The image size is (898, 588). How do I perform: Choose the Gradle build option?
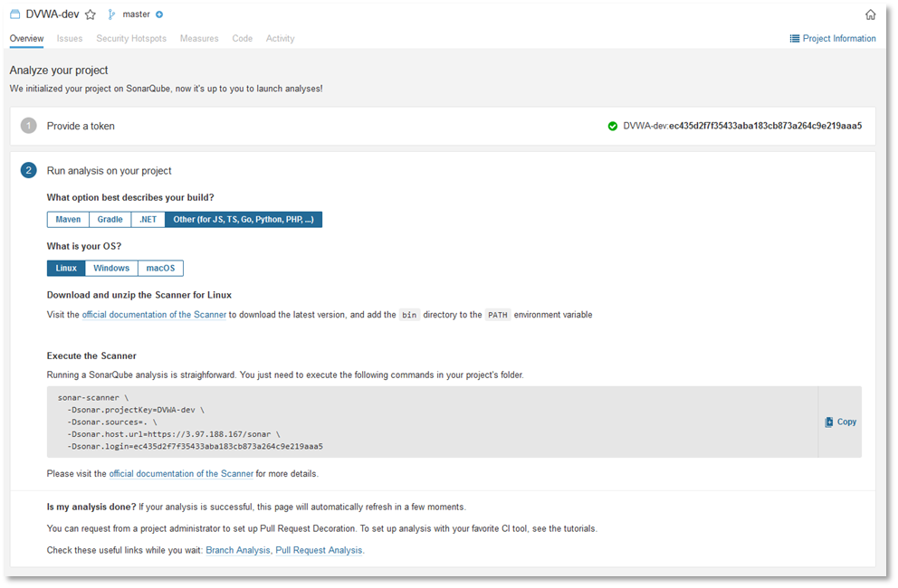point(110,220)
